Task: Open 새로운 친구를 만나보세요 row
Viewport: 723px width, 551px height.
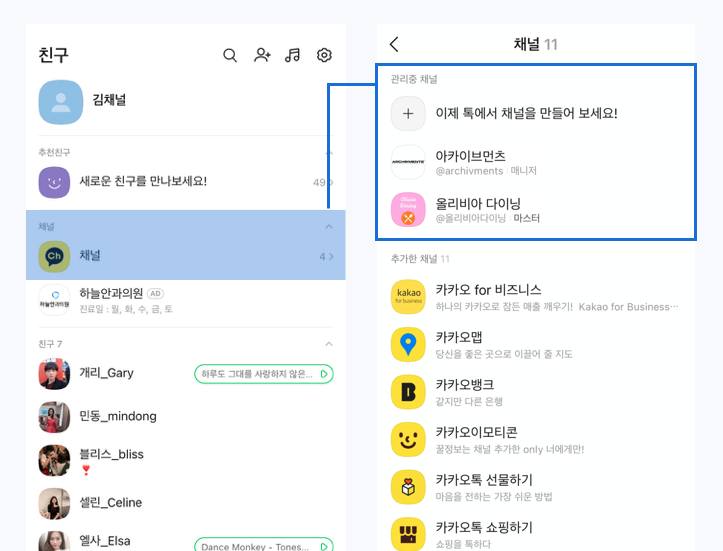Action: tap(185, 182)
